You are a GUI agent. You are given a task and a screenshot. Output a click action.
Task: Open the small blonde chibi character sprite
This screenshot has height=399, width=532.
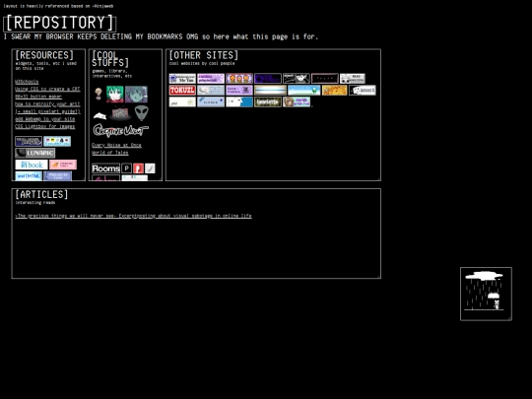99,94
